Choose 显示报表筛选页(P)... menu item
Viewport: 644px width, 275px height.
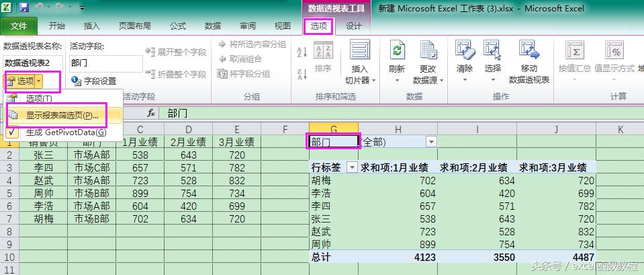click(64, 116)
